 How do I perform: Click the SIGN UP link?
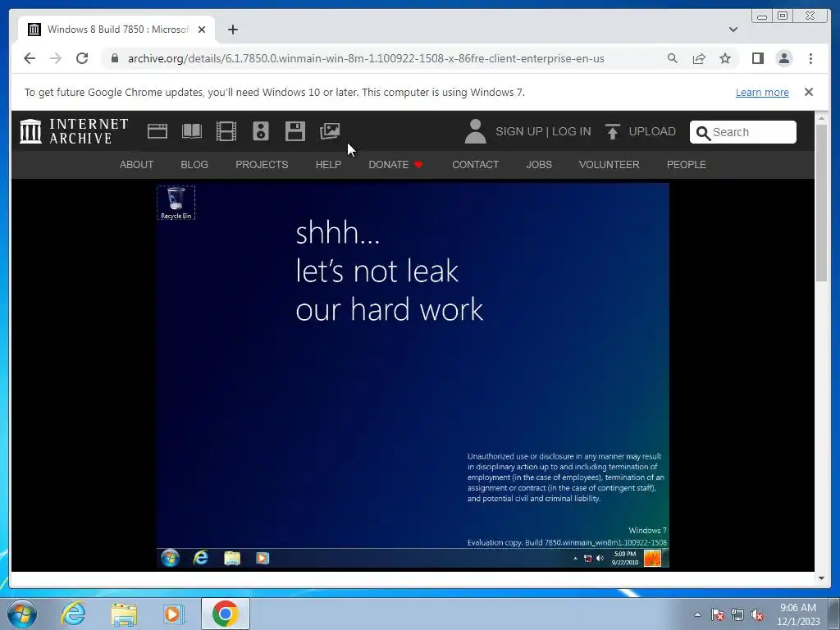click(x=519, y=131)
